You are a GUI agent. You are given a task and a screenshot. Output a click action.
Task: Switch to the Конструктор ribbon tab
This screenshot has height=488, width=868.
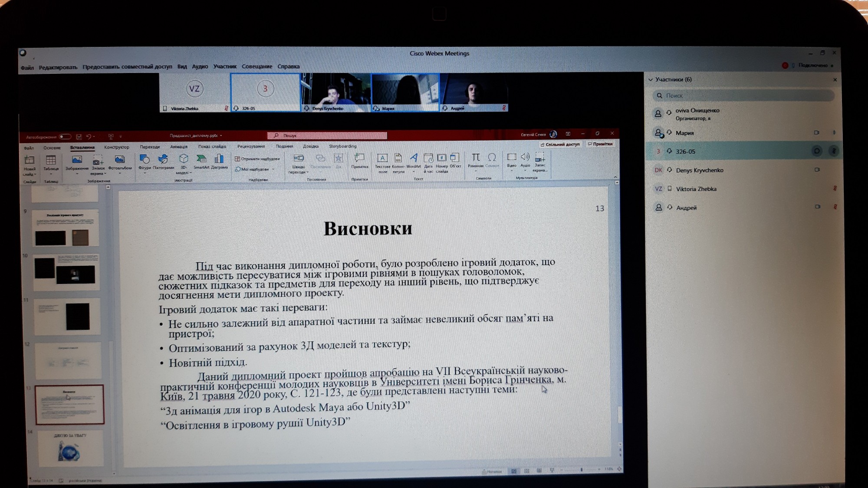tap(116, 147)
